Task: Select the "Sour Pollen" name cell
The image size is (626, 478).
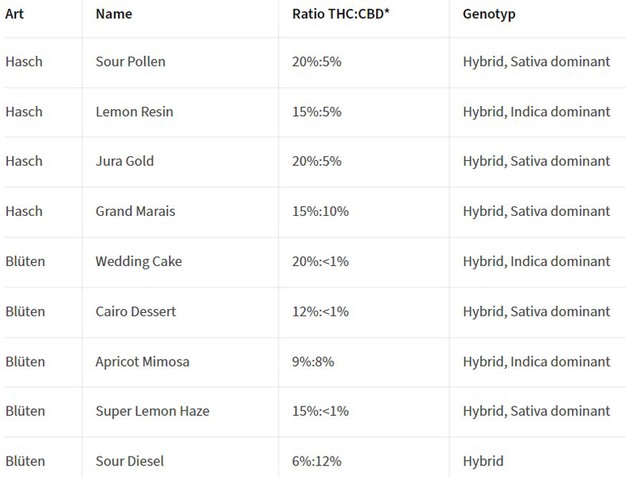Action: click(x=130, y=62)
